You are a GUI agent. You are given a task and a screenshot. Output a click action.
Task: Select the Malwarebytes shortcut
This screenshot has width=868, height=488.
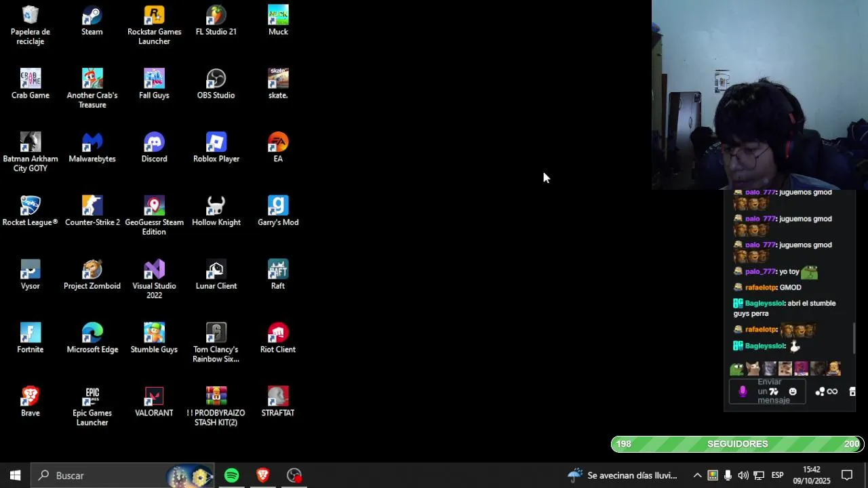coord(92,148)
